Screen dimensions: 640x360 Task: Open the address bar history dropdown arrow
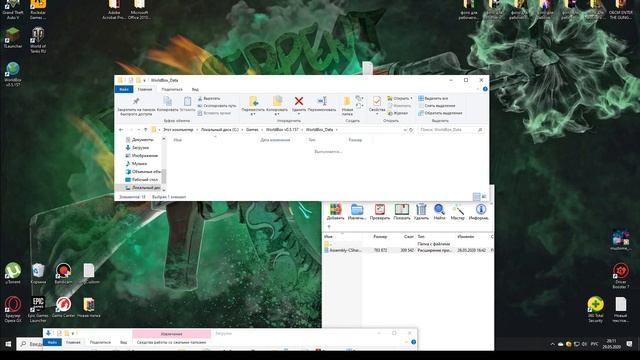[x=404, y=130]
